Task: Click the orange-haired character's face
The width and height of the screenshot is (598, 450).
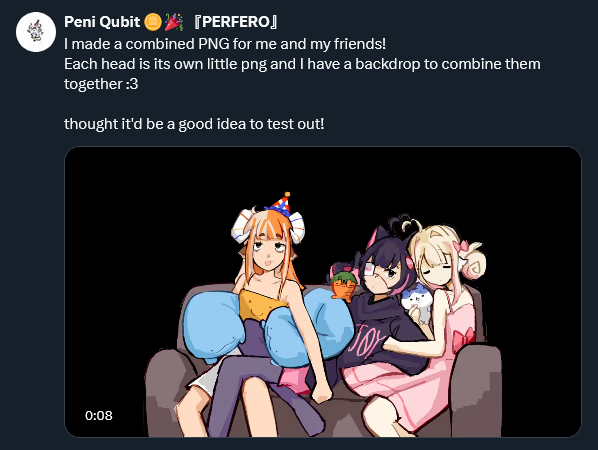Action: point(268,255)
